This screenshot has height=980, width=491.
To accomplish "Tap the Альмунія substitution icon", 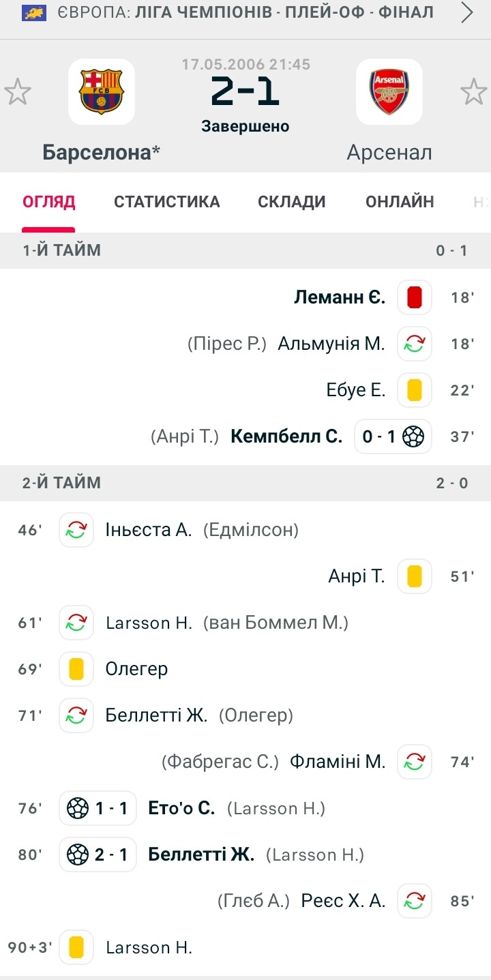I will click(415, 344).
